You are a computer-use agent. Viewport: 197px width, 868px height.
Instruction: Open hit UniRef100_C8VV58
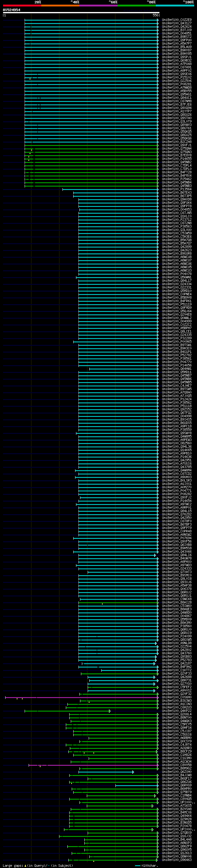176,765
